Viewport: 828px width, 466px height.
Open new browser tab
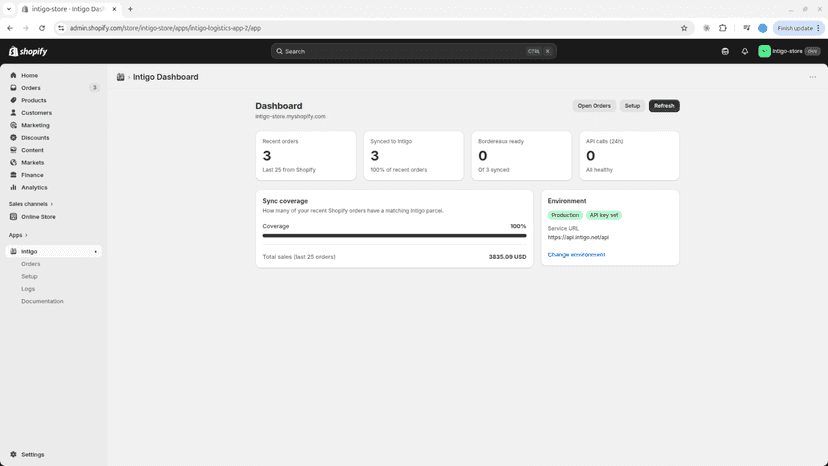click(130, 9)
